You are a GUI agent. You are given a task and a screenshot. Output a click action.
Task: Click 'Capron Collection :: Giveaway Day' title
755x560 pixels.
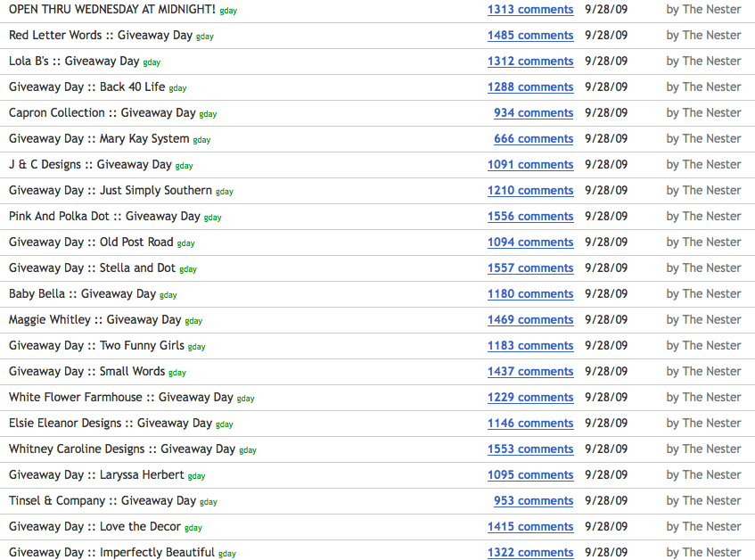tap(103, 112)
